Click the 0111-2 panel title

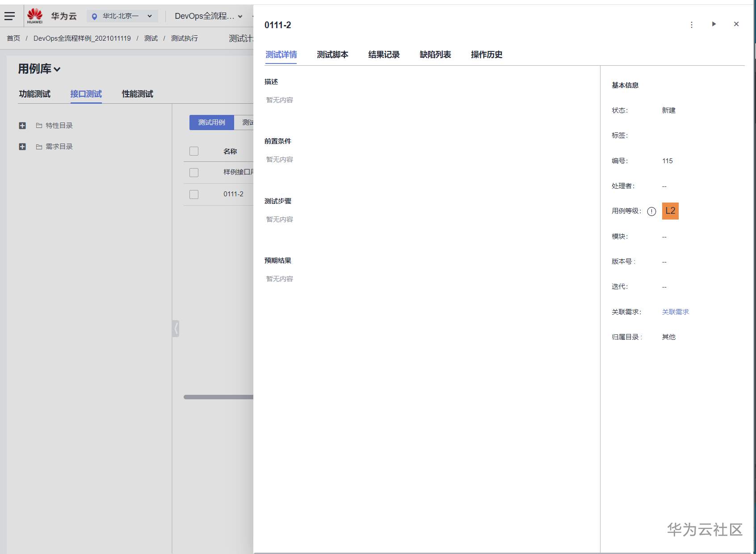click(x=278, y=25)
